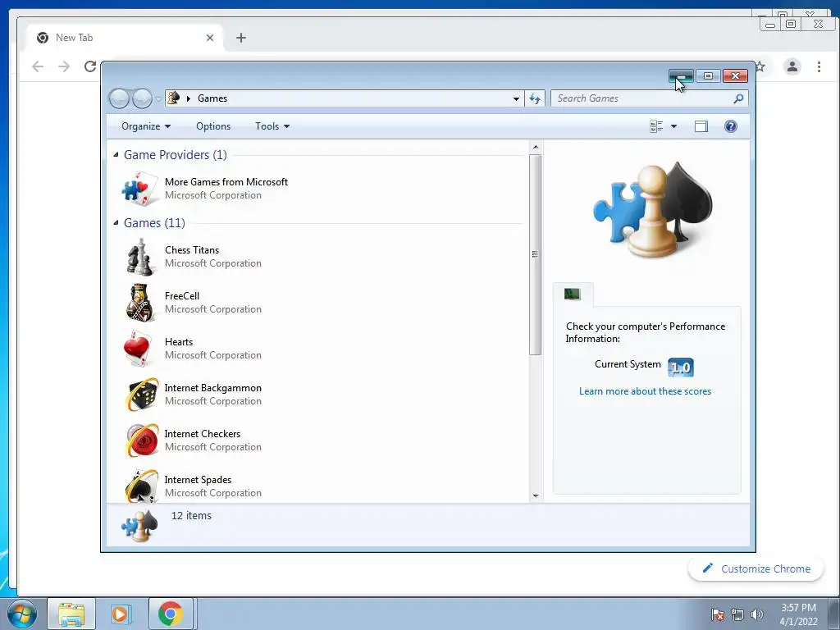This screenshot has width=840, height=630.
Task: Click the Action Center flag tray icon
Action: coord(718,614)
